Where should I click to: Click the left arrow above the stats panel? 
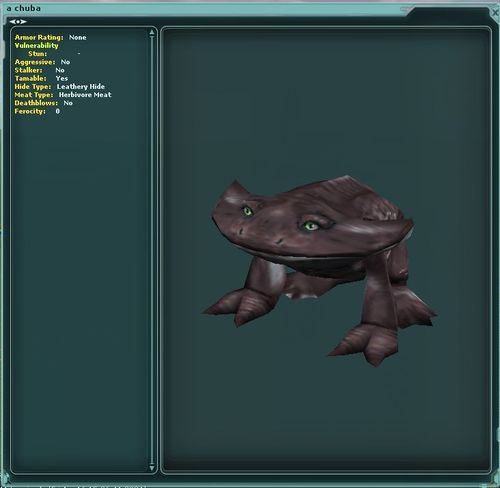(12, 22)
